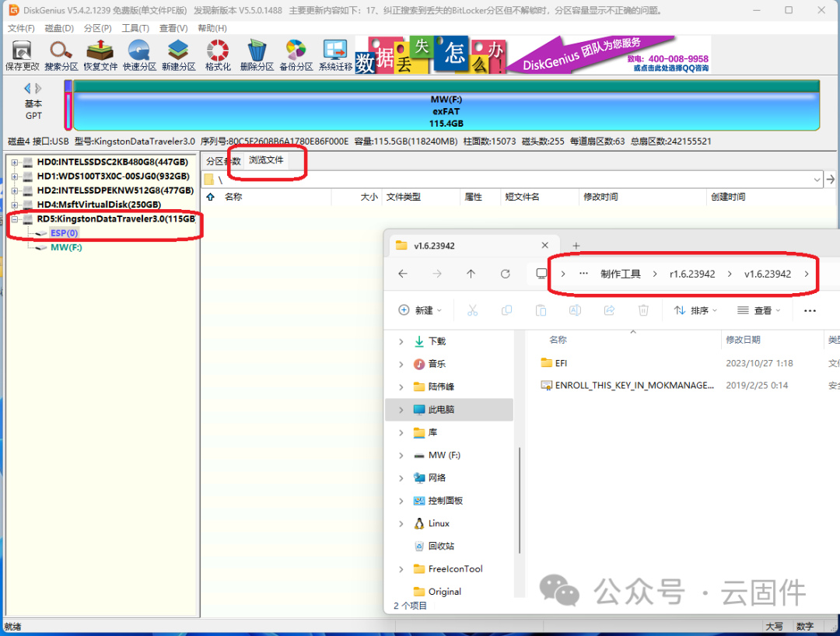Go to the next disk with right arrow
This screenshot has height=636, width=840.
[x=38, y=89]
